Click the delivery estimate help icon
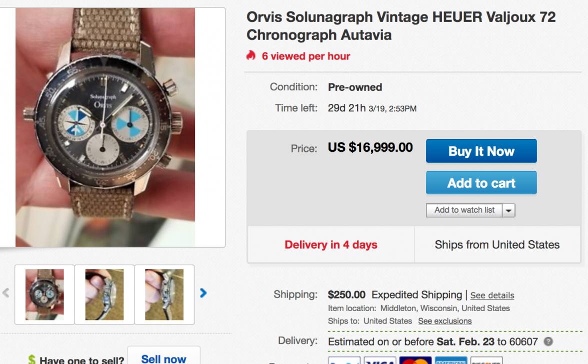The width and height of the screenshot is (588, 364). coord(548,342)
